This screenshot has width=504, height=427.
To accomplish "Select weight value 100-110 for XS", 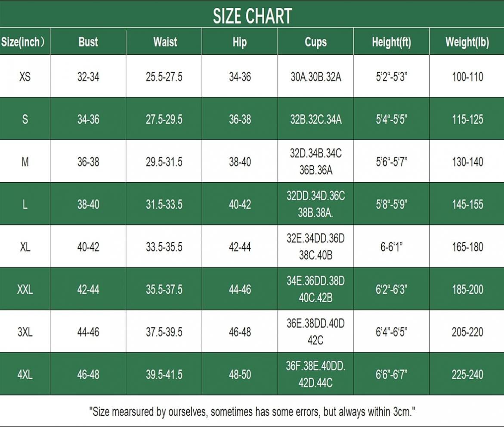I will (467, 77).
